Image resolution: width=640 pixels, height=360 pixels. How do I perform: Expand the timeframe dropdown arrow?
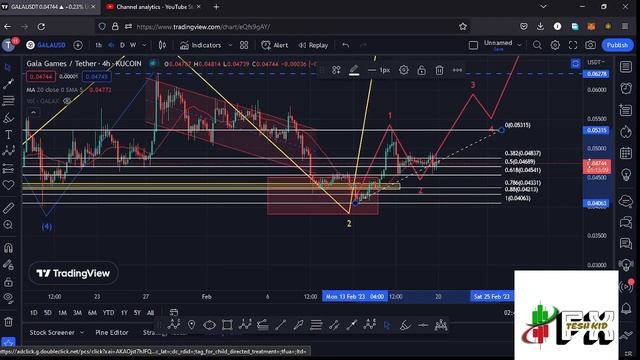tap(144, 45)
